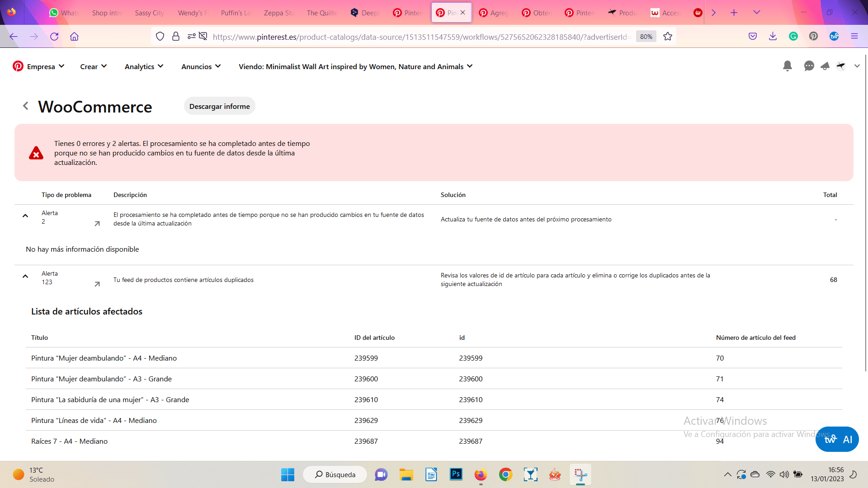Screen dimensions: 868x488
Task: Click the site security padlock icon
Action: pos(176,37)
